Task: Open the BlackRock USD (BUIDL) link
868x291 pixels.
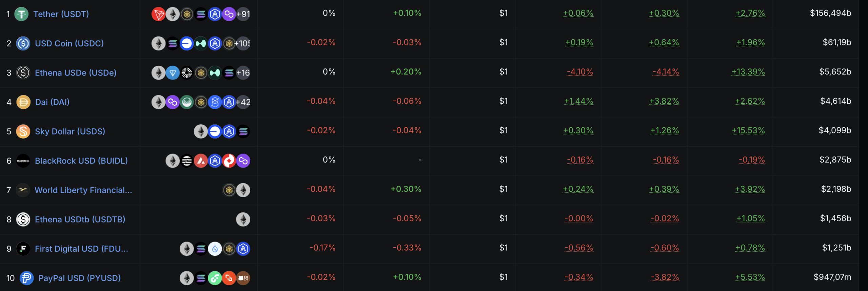Action: (x=81, y=161)
